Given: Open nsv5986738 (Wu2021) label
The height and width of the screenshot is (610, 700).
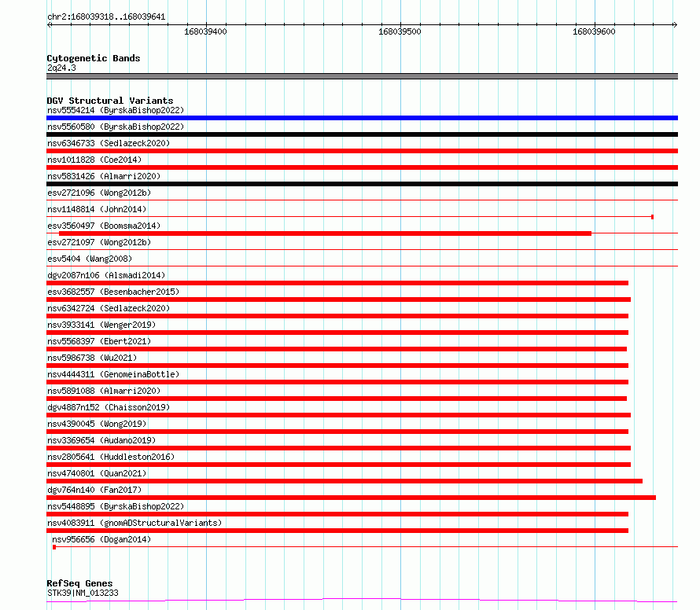Looking at the screenshot, I should (92, 358).
